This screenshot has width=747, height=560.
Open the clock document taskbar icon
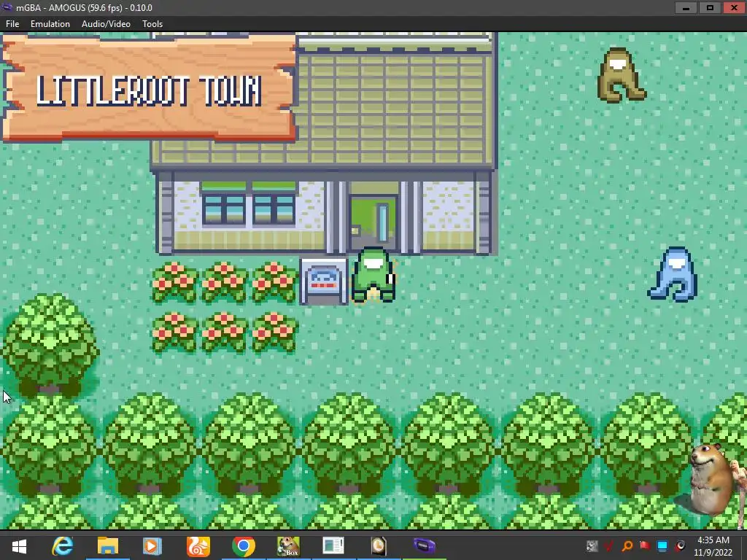tap(379, 546)
